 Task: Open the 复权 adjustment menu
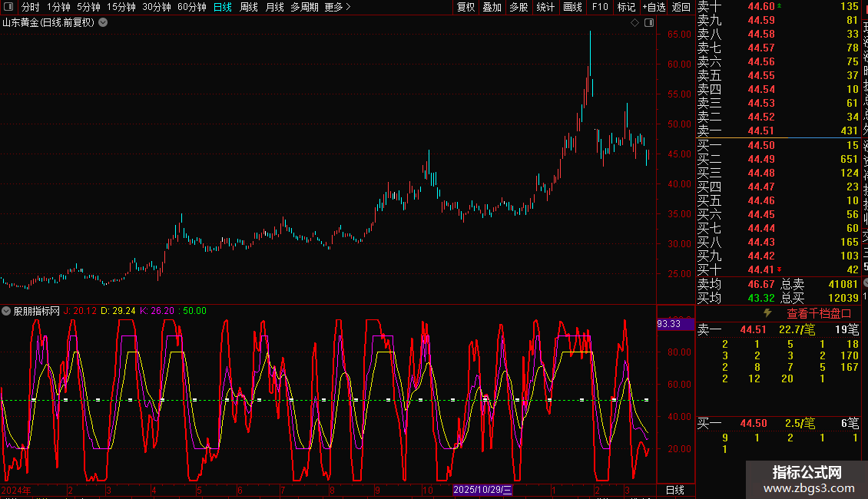[x=466, y=7]
